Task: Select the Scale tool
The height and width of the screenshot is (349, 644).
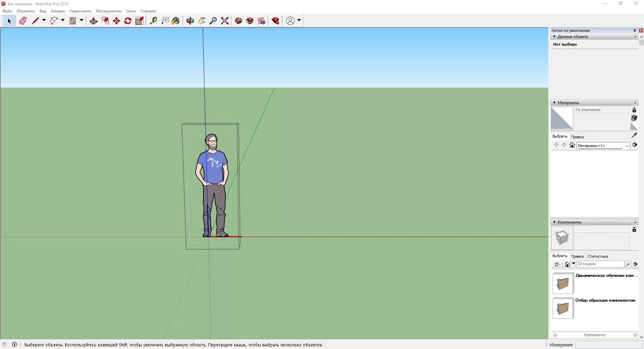Action: point(139,21)
